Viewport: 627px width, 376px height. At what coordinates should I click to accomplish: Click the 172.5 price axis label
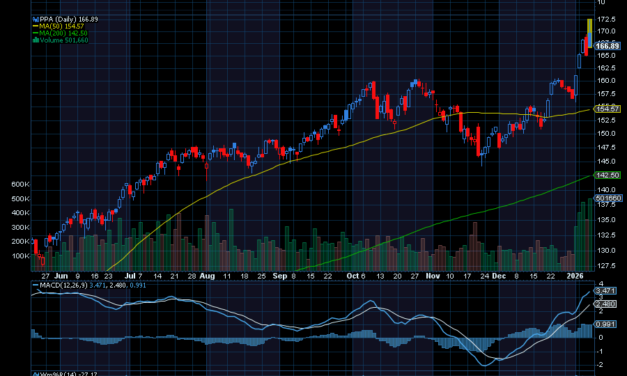(x=606, y=19)
